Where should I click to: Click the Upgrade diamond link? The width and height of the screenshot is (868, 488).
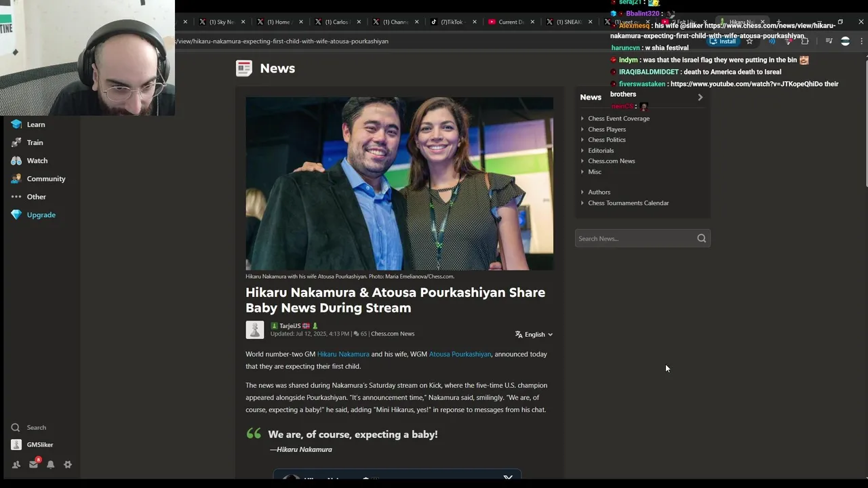point(33,215)
